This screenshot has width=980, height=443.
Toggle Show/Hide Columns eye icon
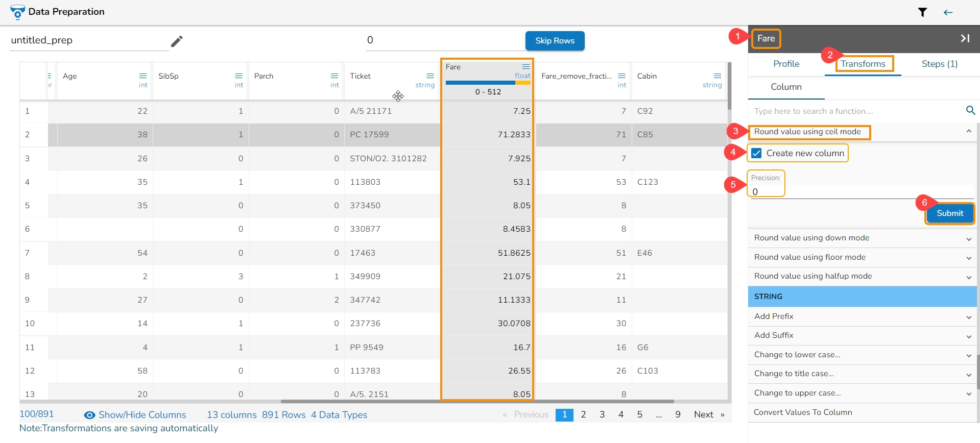tap(89, 415)
